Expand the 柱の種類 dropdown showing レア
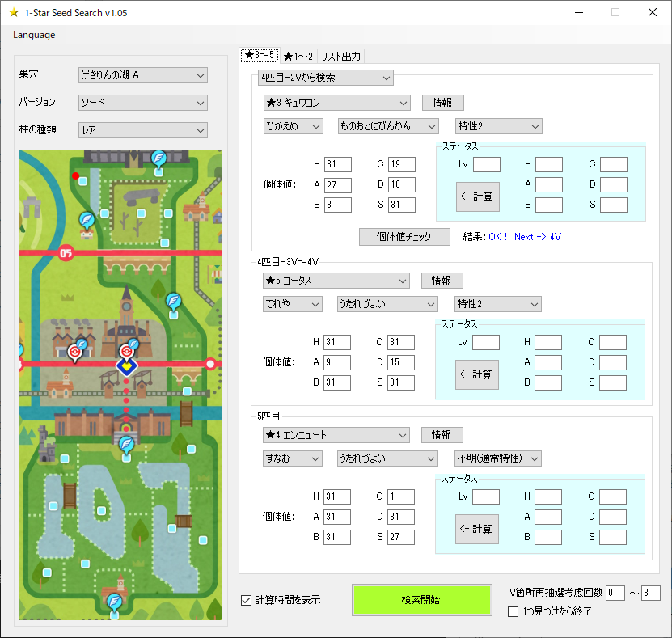The height and width of the screenshot is (638, 672). (143, 130)
